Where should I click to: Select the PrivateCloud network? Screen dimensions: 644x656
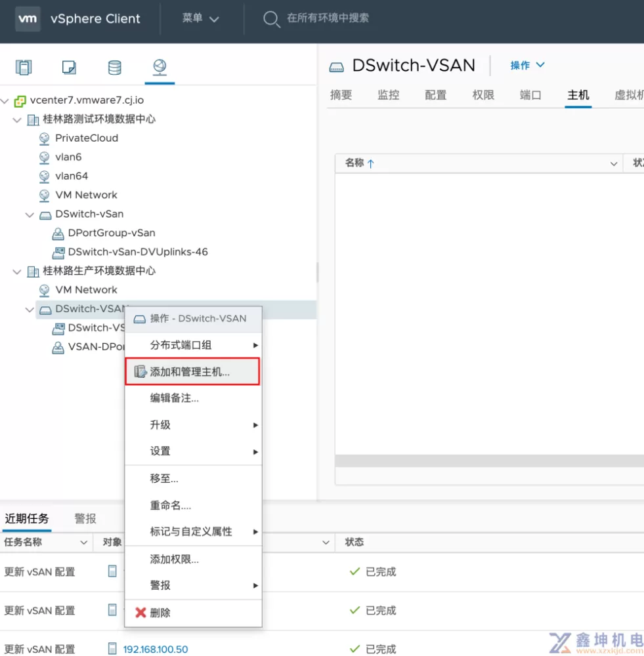(87, 138)
